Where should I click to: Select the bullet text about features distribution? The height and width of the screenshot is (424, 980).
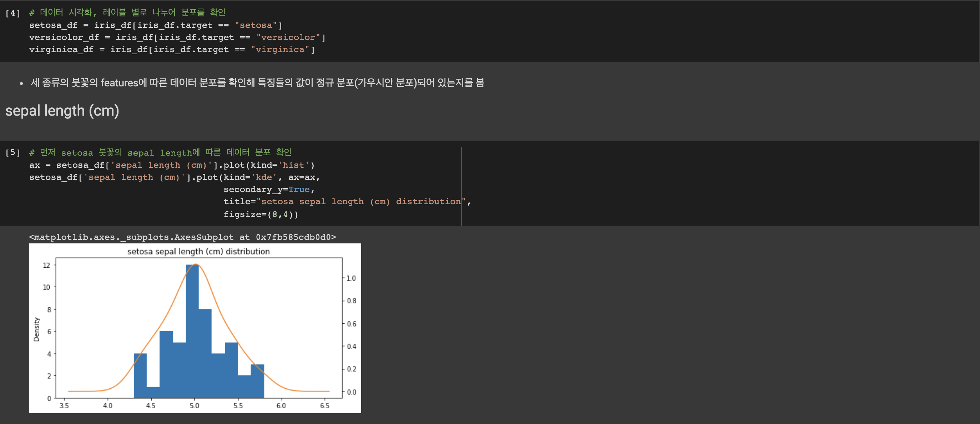click(257, 82)
